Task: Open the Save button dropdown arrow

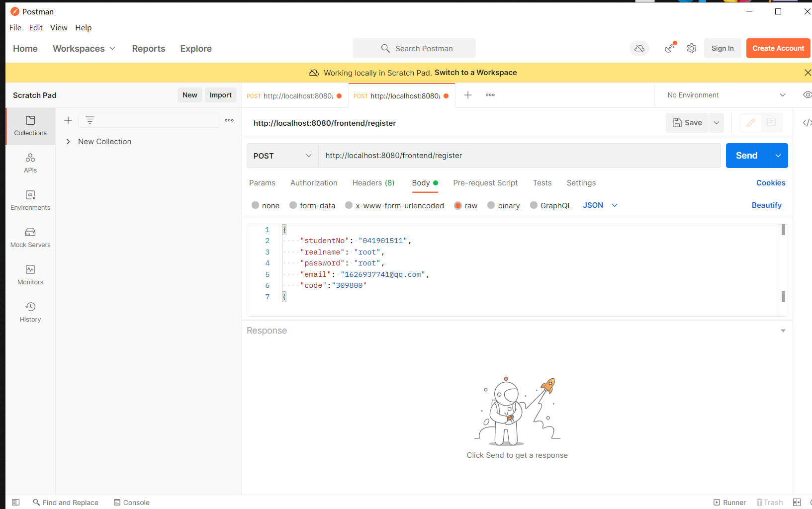Action: coord(717,123)
